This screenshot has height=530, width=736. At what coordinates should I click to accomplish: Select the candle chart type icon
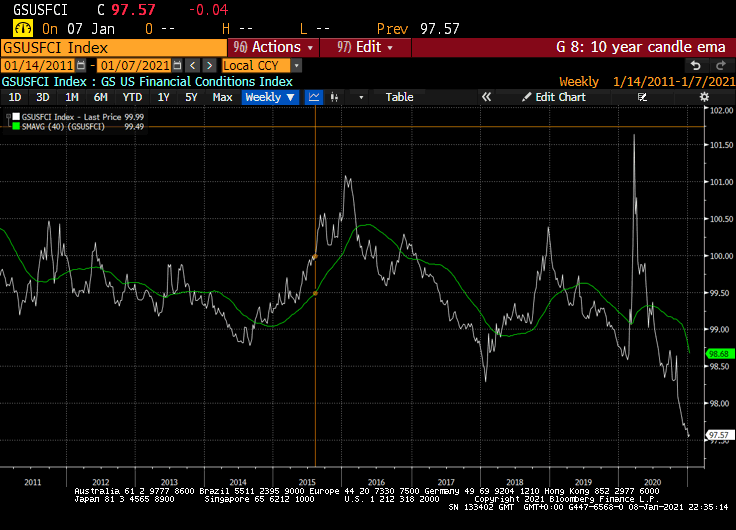[334, 97]
